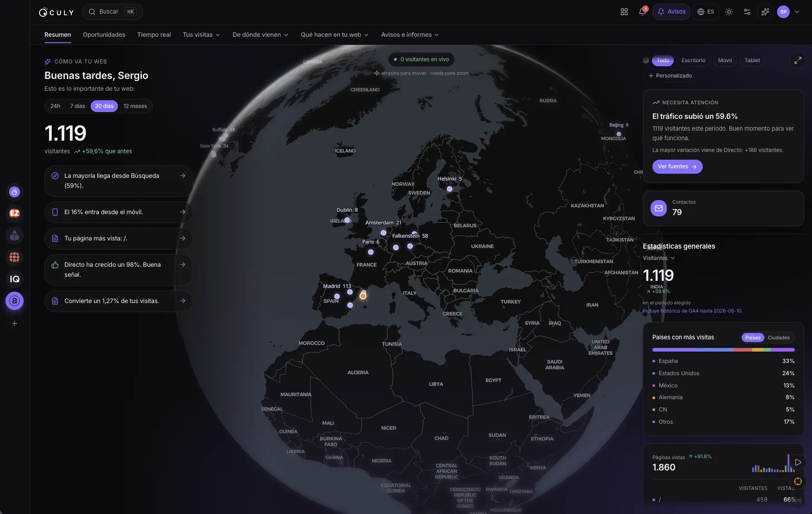Click the orange target icon at bottom right
The width and height of the screenshot is (812, 514).
[x=798, y=481]
